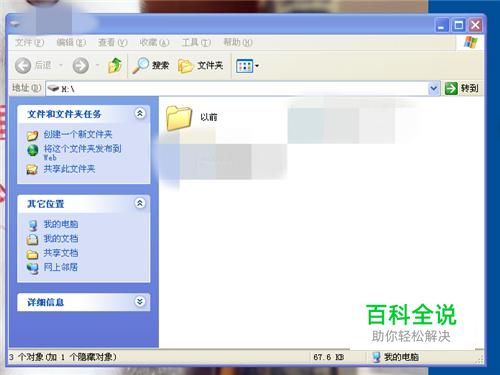Select the 以前 folder icon
Image resolution: width=500 pixels, height=375 pixels.
[179, 118]
